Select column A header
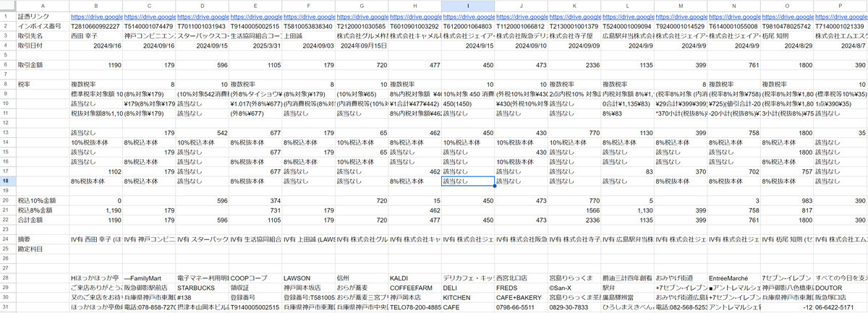This screenshot has height=313, width=868. point(42,5)
